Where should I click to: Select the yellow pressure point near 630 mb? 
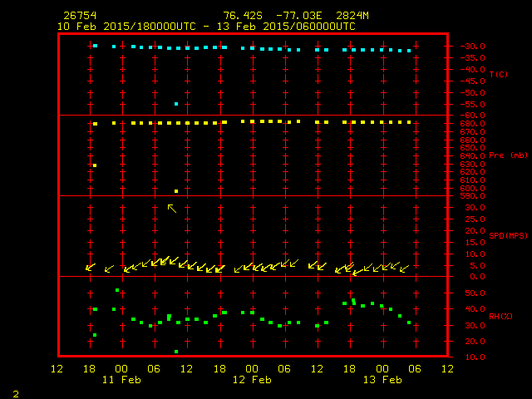point(95,165)
